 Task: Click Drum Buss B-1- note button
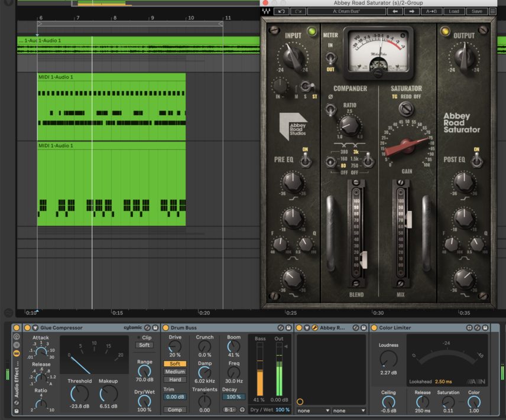click(229, 410)
